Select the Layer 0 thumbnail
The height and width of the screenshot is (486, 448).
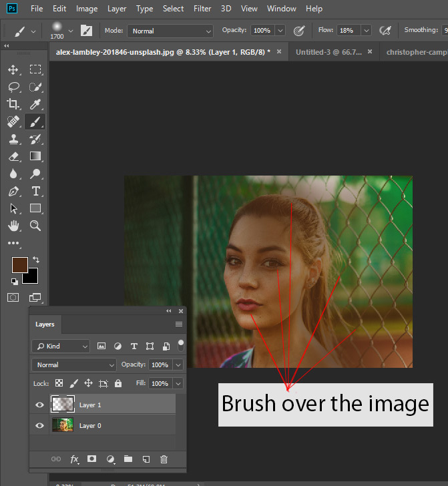pos(63,425)
